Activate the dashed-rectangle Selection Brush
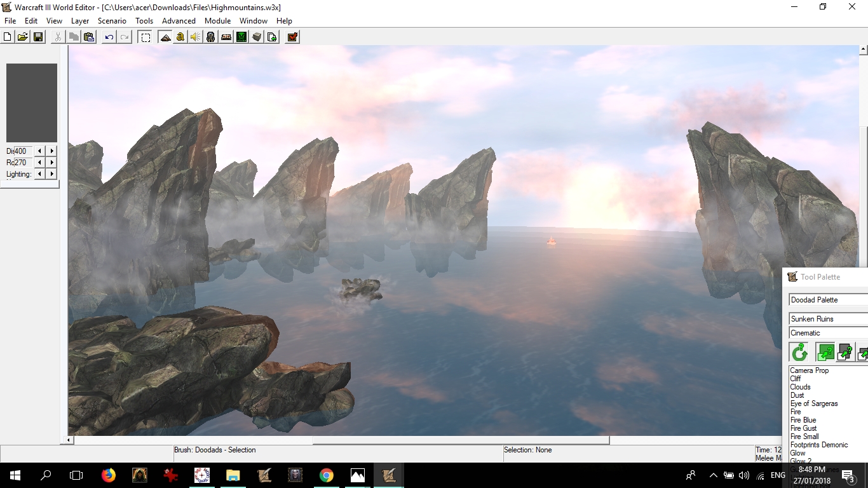Viewport: 868px width, 488px height. click(x=146, y=37)
